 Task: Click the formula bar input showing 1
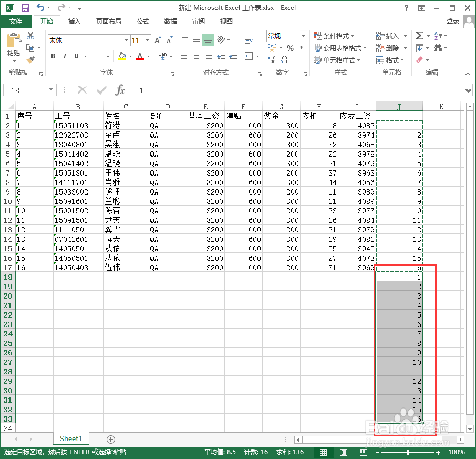pyautogui.click(x=297, y=90)
